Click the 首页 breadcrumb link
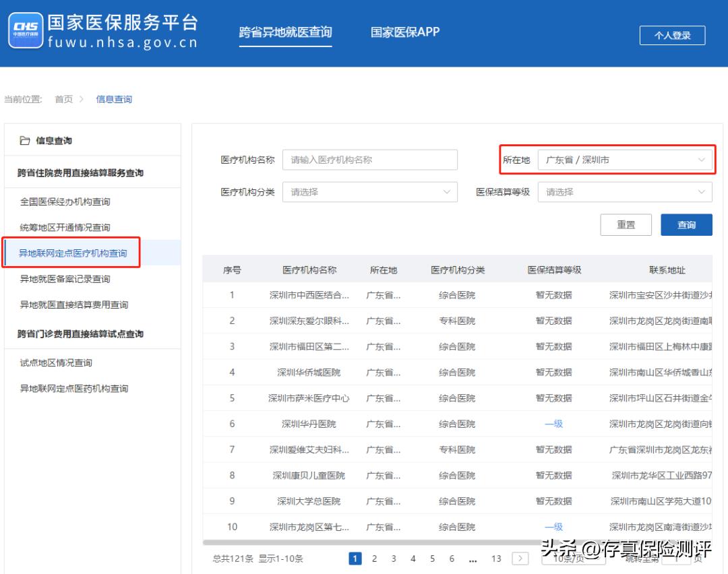Viewport: 728px width, 574px height. pos(63,99)
